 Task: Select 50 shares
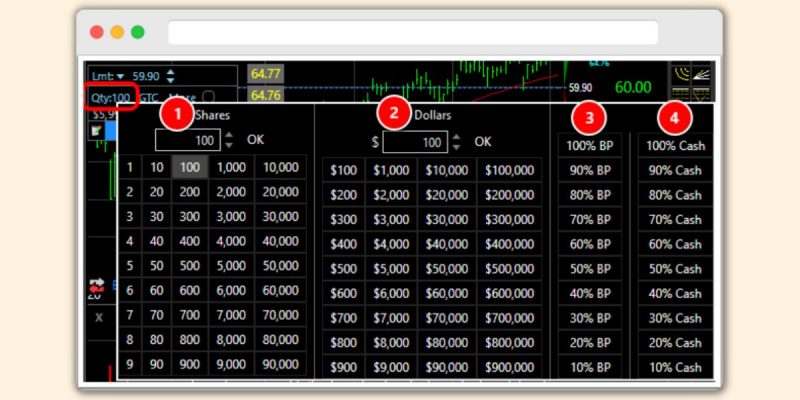157,266
